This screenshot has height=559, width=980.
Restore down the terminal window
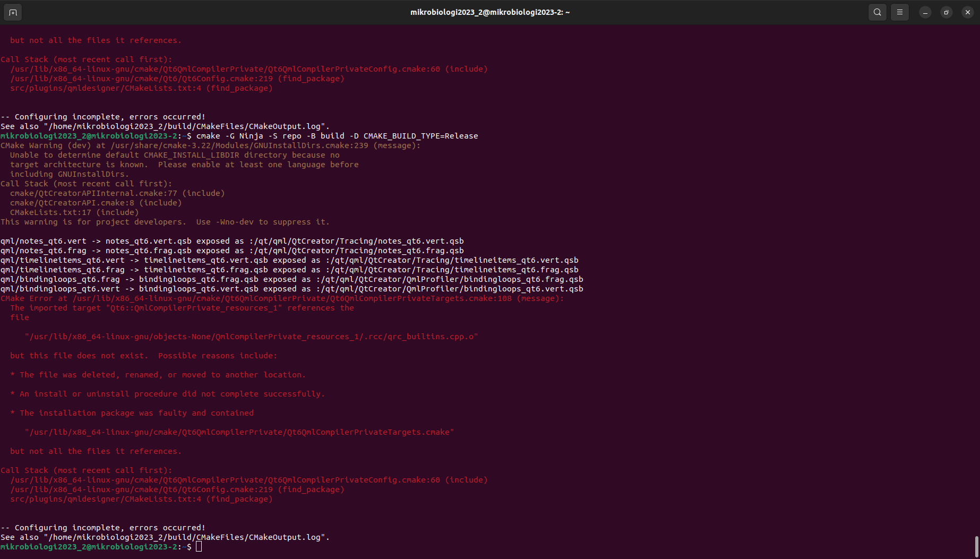[947, 12]
